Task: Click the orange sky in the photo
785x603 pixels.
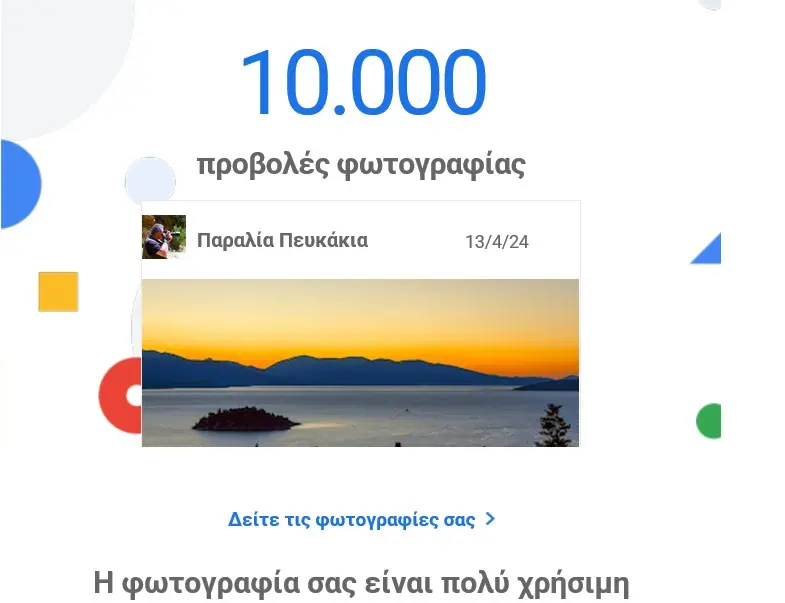Action: 360,321
